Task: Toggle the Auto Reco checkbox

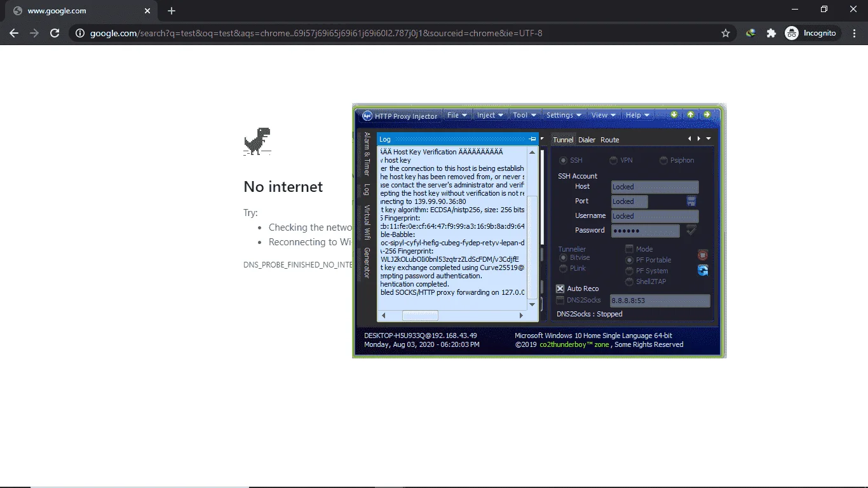Action: point(560,288)
